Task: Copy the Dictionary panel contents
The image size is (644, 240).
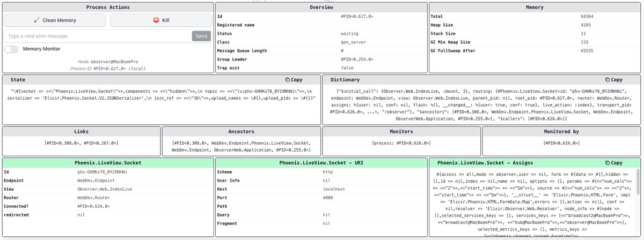Action: point(613,80)
